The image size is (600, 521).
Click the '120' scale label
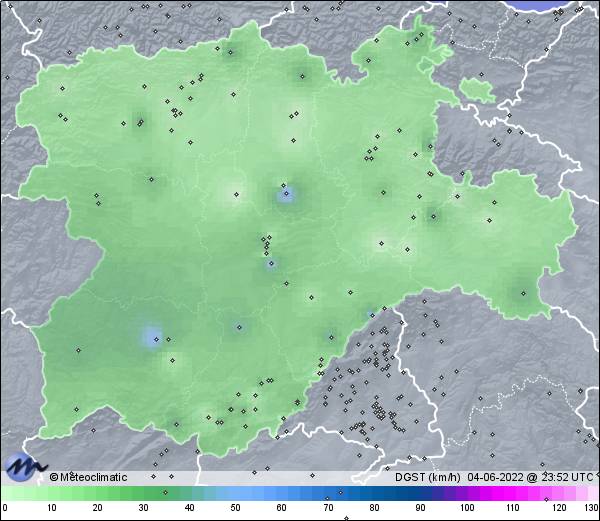[x=559, y=508]
